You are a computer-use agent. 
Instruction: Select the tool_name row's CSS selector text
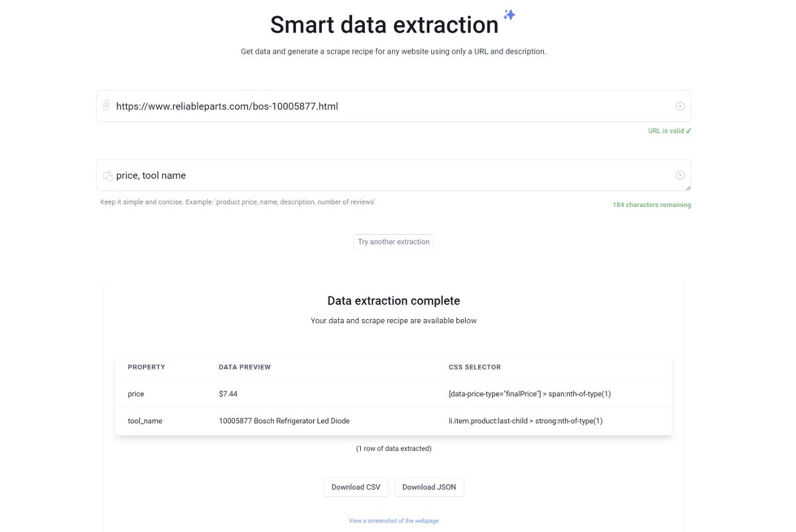tap(525, 421)
